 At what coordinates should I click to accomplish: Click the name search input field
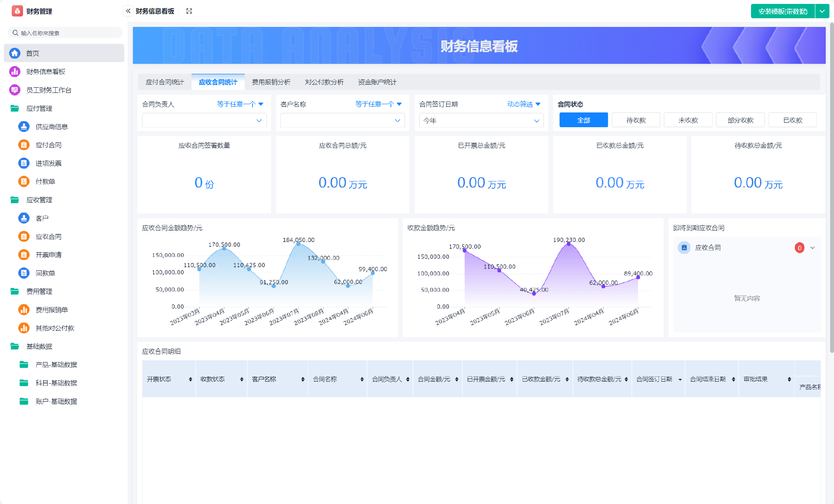[65, 33]
